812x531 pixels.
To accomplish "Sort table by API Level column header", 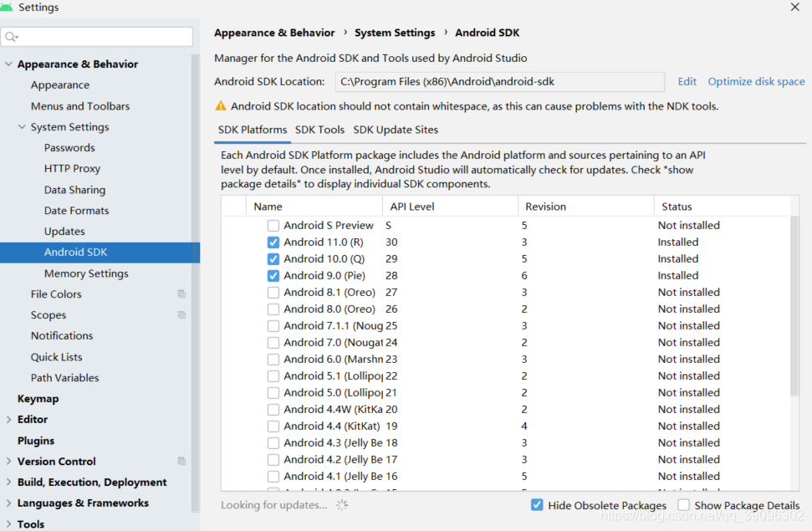I will coord(450,207).
